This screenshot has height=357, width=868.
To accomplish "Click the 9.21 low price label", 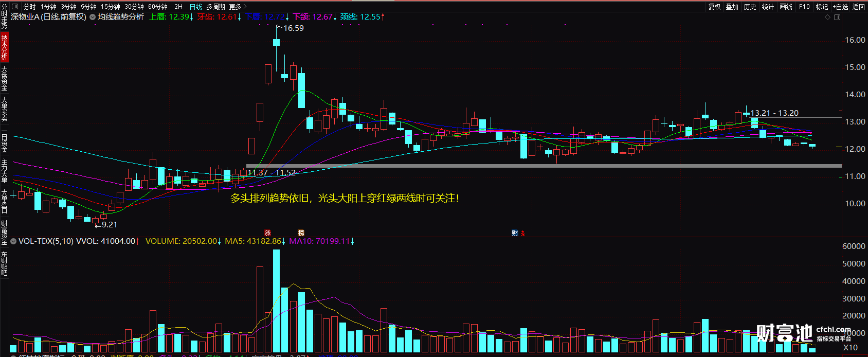I will point(109,225).
